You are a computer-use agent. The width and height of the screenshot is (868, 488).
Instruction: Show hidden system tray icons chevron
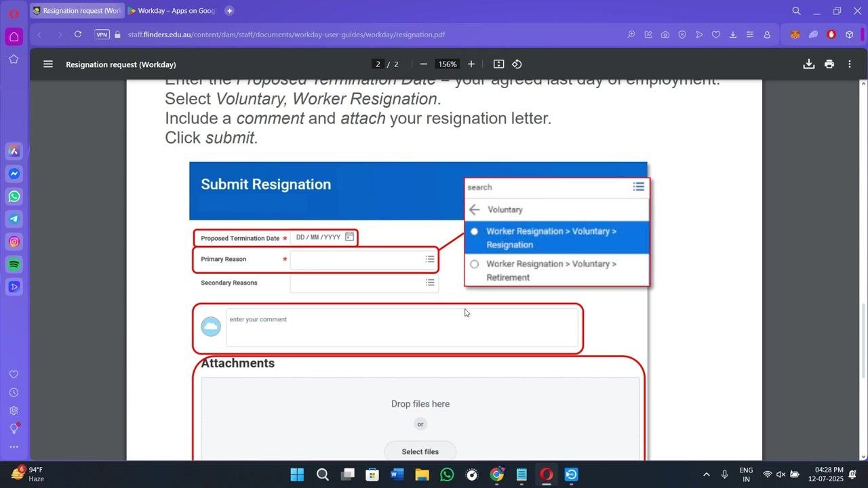coord(706,474)
